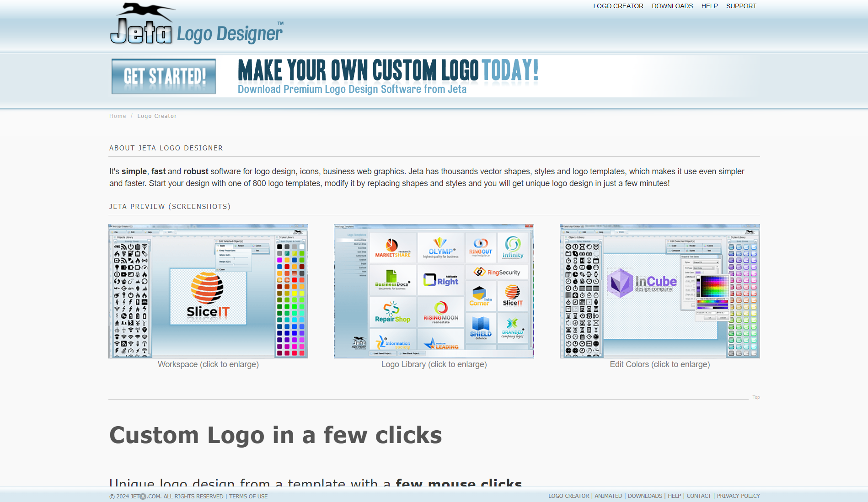
Task: Enlarge the Logo Library screenshot thumbnail
Action: (x=434, y=291)
